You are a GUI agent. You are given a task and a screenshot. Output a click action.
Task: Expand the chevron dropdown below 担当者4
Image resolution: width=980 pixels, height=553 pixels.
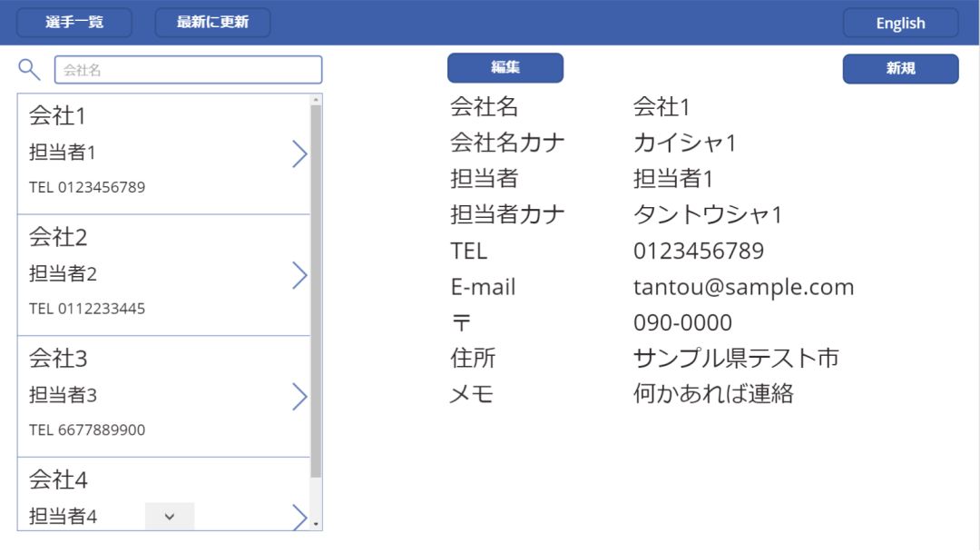click(x=168, y=516)
